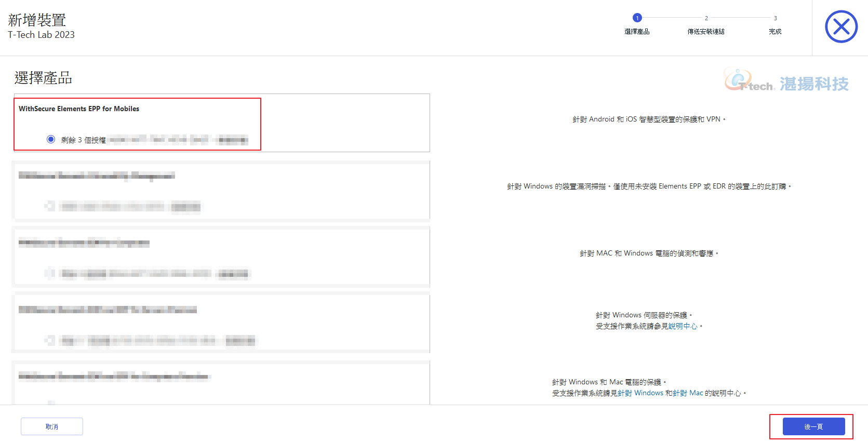The height and width of the screenshot is (442, 868).
Task: Click the 新增裝置 dialog title
Action: [x=37, y=20]
